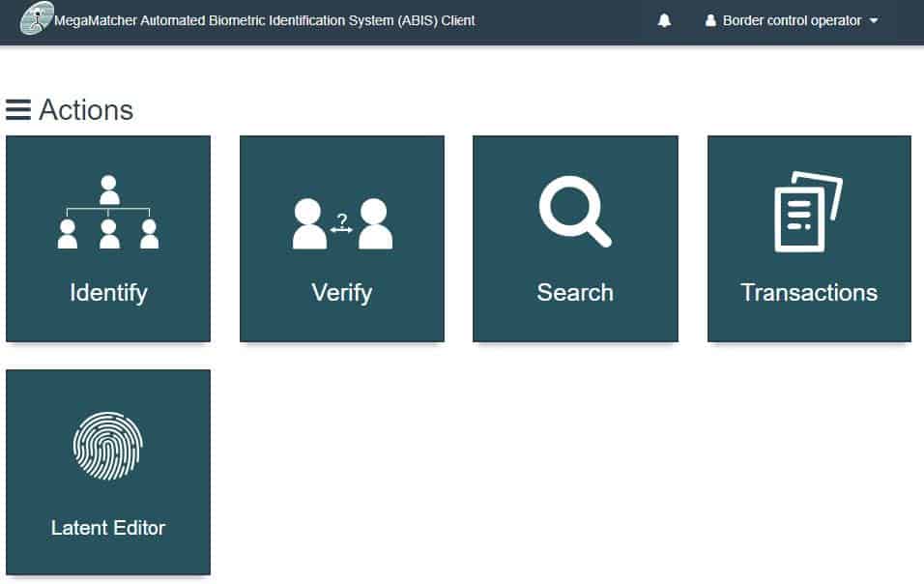
Task: Click the notification bell icon
Action: coord(664,20)
